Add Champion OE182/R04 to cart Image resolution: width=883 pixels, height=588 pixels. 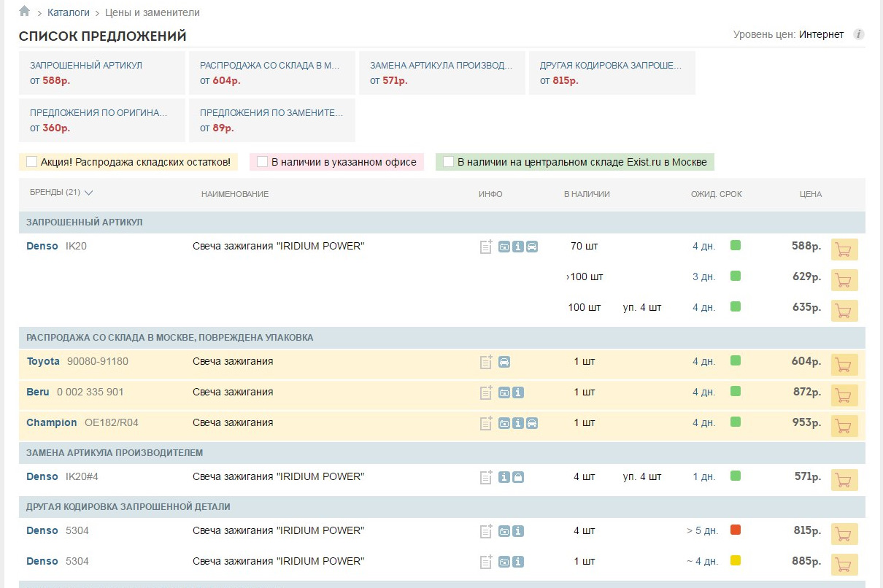[x=844, y=426]
